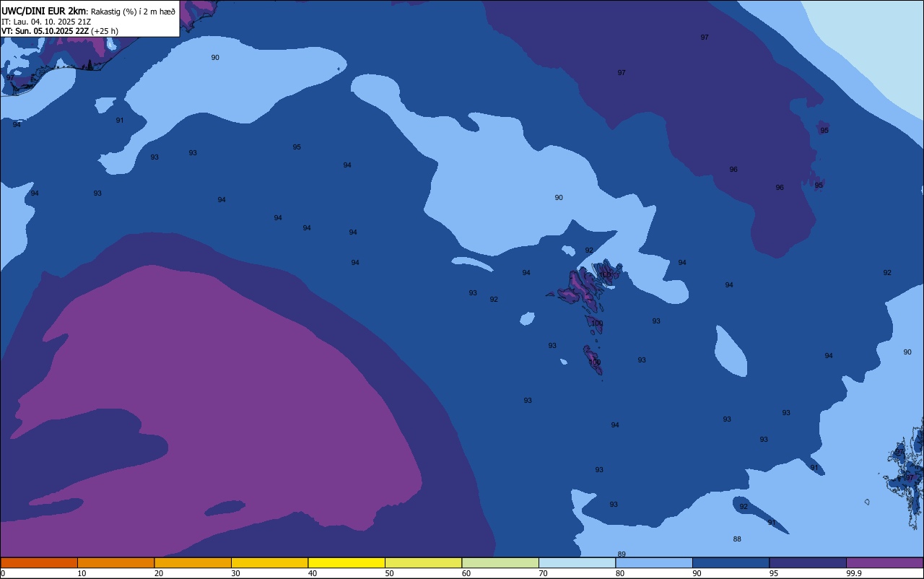The height and width of the screenshot is (579, 924).
Task: Click the map value "88"
Action: coord(737,539)
